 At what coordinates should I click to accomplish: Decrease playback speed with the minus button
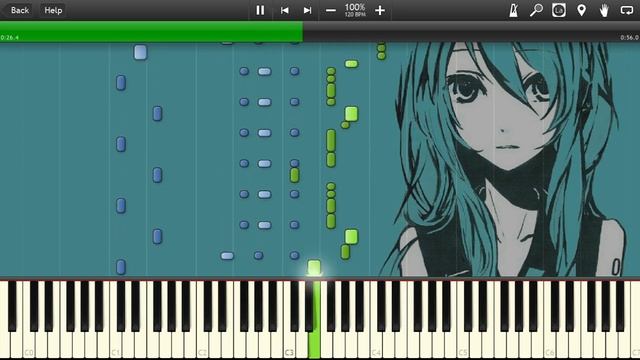coord(331,10)
